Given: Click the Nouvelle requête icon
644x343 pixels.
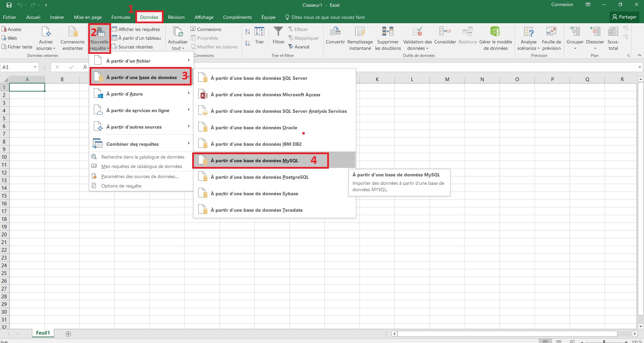Looking at the screenshot, I should tap(100, 32).
